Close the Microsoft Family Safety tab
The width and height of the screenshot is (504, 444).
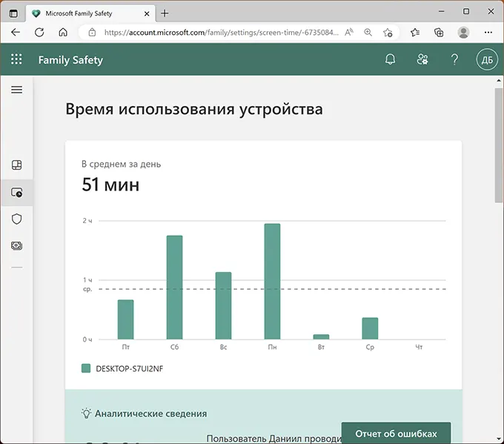147,13
